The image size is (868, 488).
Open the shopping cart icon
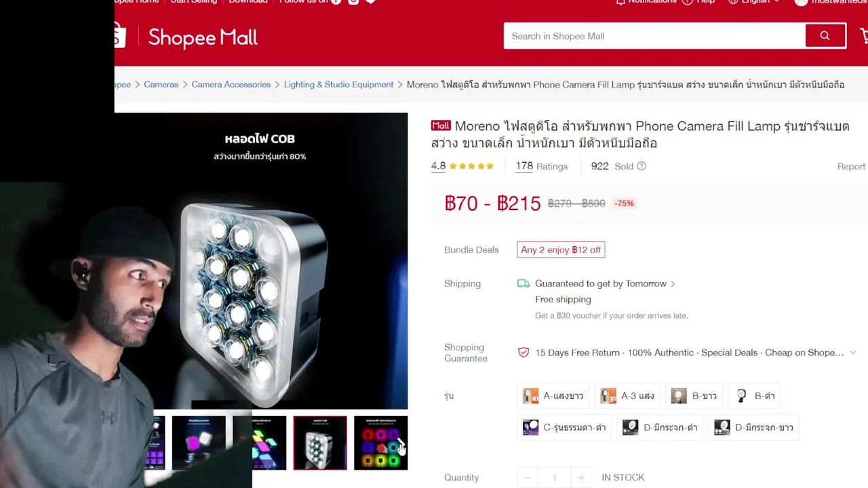864,36
